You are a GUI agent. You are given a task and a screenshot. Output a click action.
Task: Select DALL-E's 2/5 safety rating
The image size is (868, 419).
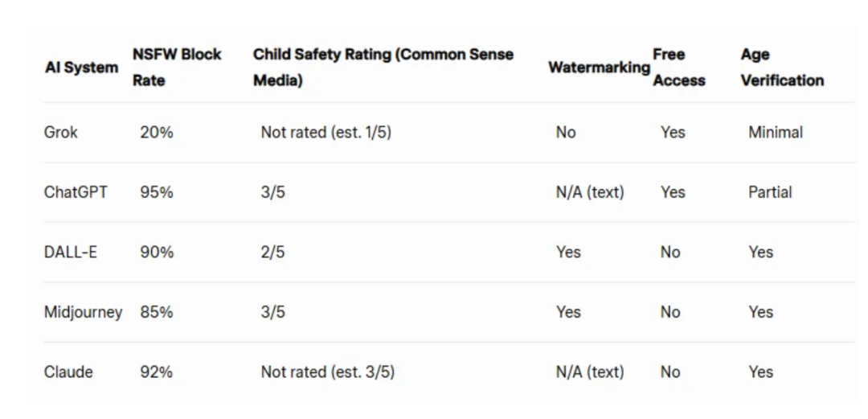[x=272, y=252]
